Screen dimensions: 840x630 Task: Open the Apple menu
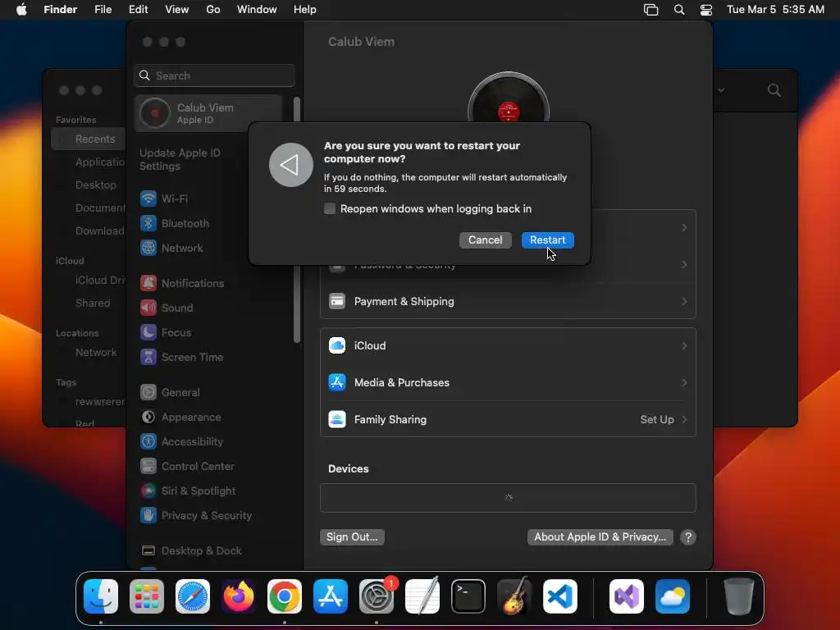(21, 10)
